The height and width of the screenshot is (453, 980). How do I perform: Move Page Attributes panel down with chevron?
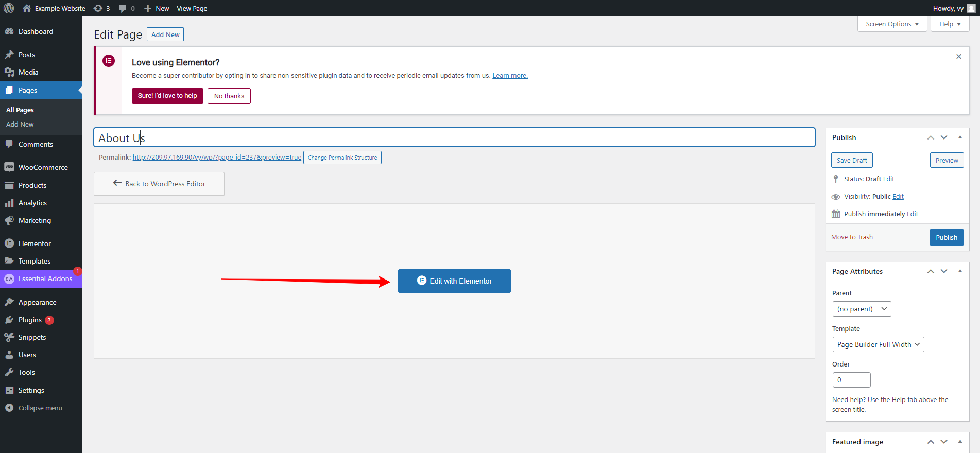point(944,271)
